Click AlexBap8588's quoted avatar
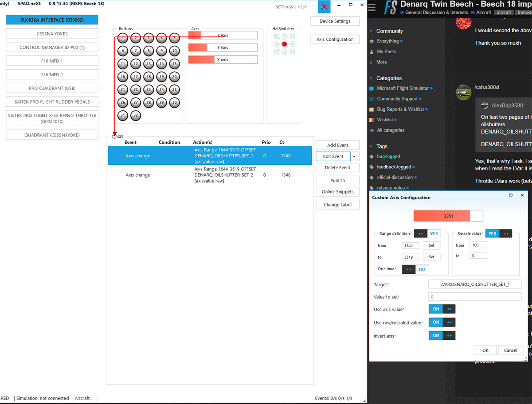532x404 pixels. (x=485, y=105)
